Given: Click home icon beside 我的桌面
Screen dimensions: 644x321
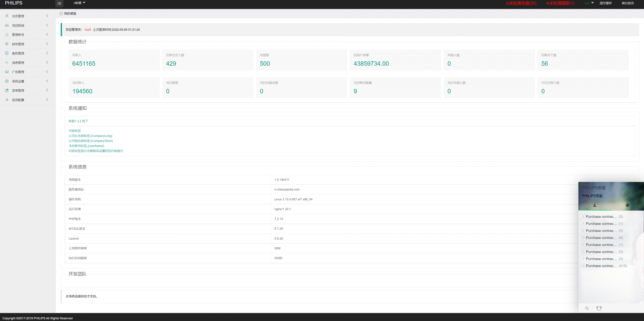Looking at the screenshot, I should click(61, 13).
